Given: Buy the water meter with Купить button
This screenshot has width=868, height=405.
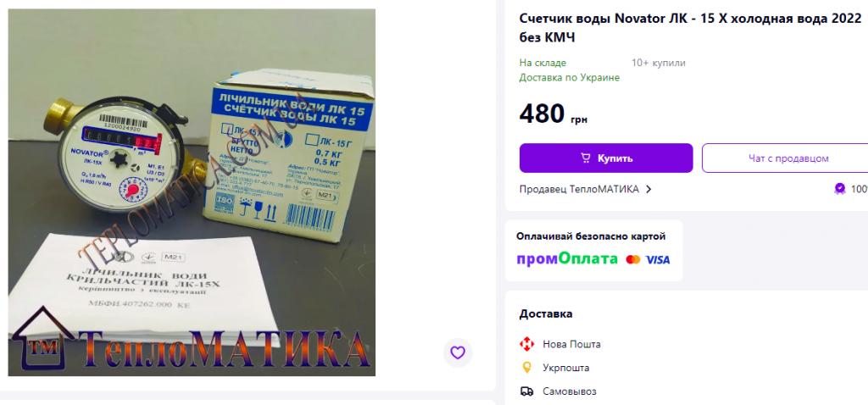Looking at the screenshot, I should tap(605, 158).
